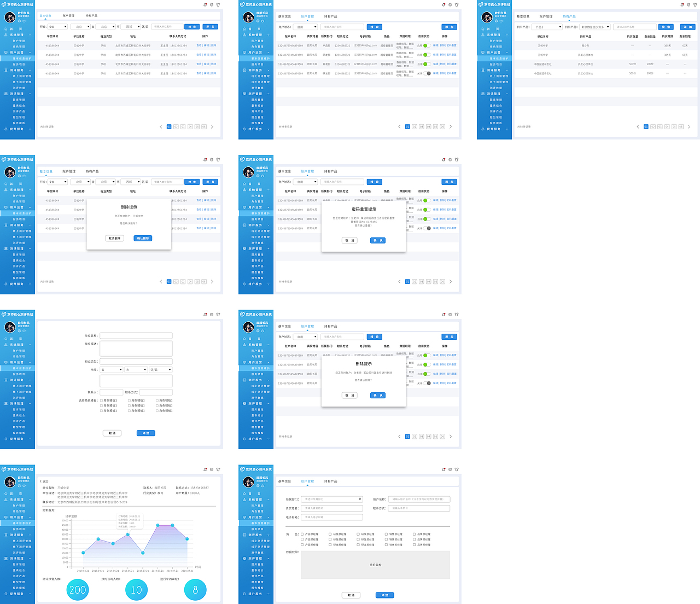Open the 省 dropdown in the add-unit form
700x604 pixels.
(111, 370)
